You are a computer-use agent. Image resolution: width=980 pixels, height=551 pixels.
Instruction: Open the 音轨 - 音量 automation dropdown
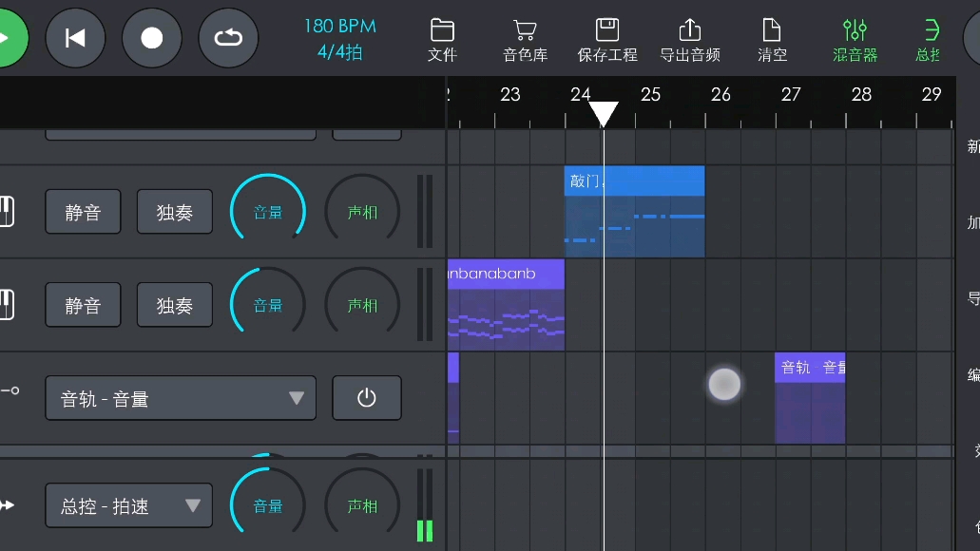click(x=181, y=398)
